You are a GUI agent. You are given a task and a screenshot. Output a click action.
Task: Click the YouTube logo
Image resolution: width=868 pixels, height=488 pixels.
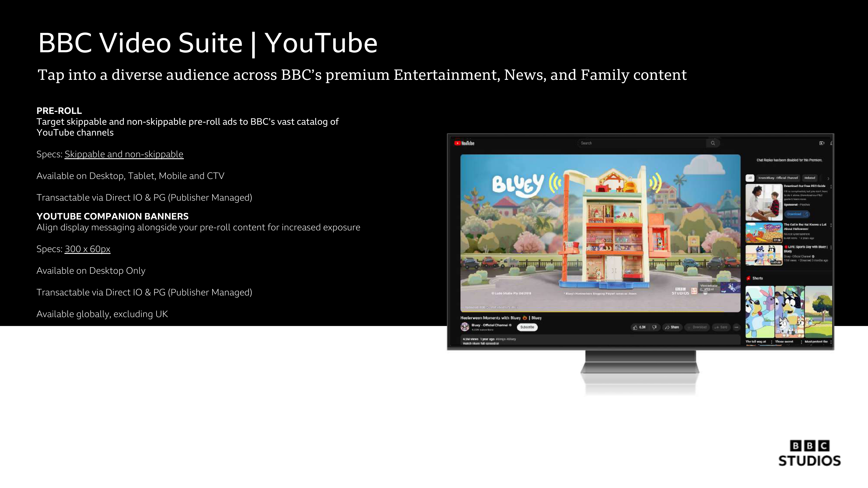[464, 143]
